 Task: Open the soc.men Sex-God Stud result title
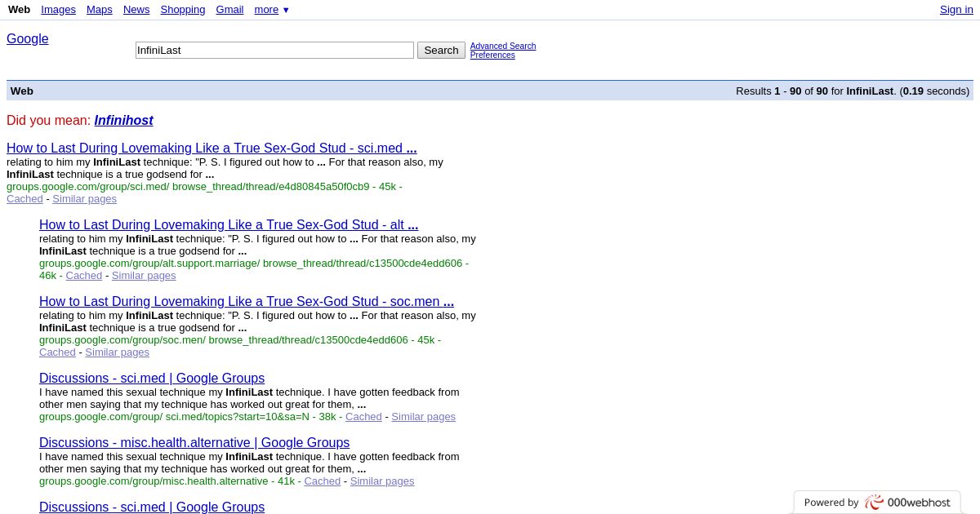pyautogui.click(x=247, y=302)
